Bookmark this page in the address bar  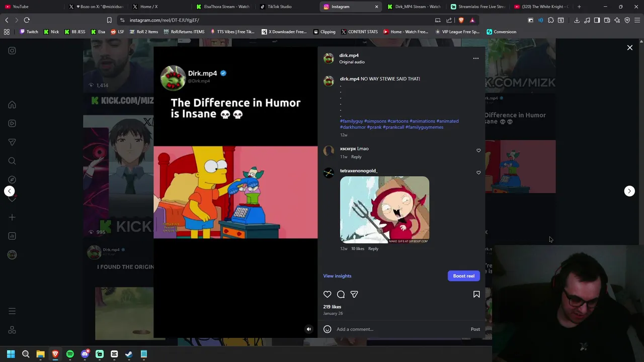(x=109, y=20)
